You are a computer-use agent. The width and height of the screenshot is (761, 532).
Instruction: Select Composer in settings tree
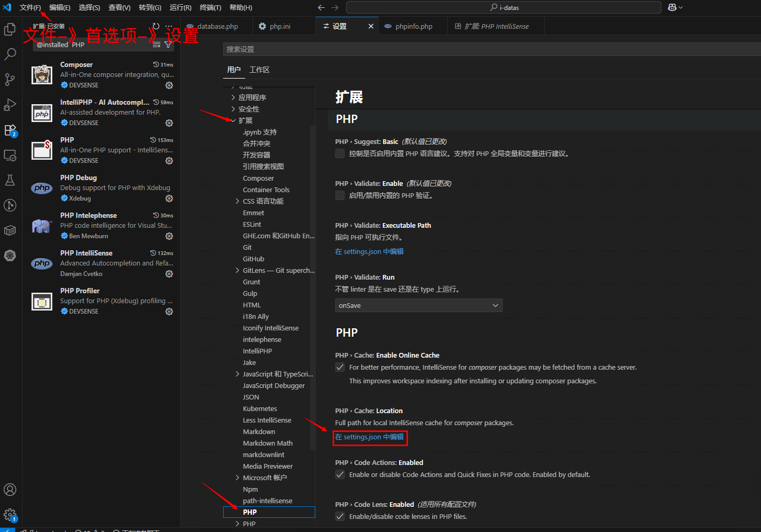click(258, 178)
